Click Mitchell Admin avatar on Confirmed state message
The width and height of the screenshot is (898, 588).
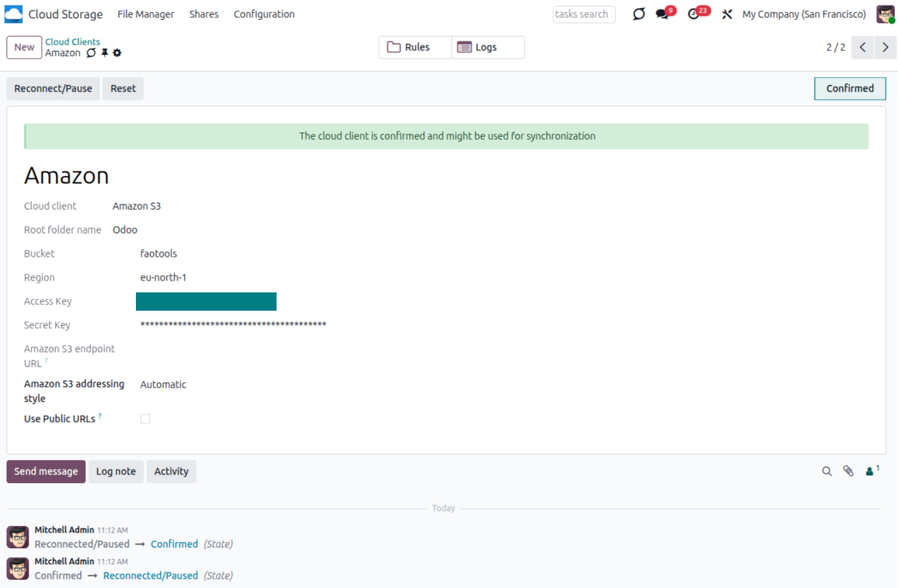coord(17,537)
